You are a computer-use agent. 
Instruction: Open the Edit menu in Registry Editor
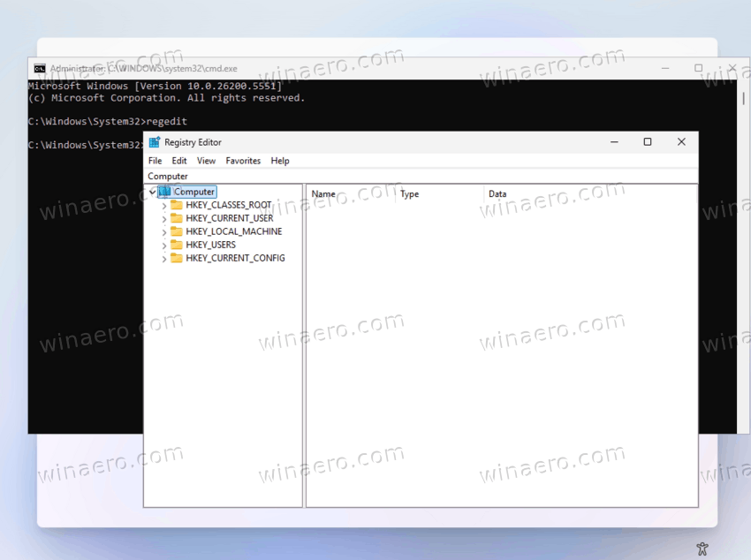[179, 161]
